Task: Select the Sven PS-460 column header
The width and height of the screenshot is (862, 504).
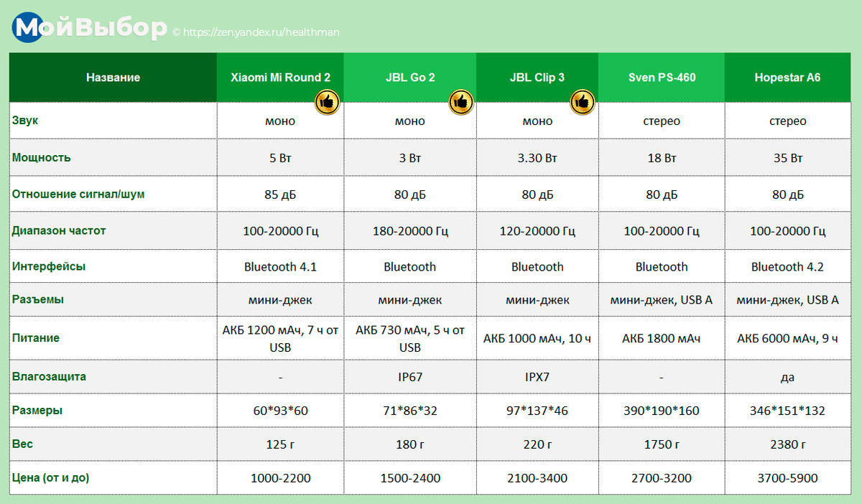Action: [662, 78]
